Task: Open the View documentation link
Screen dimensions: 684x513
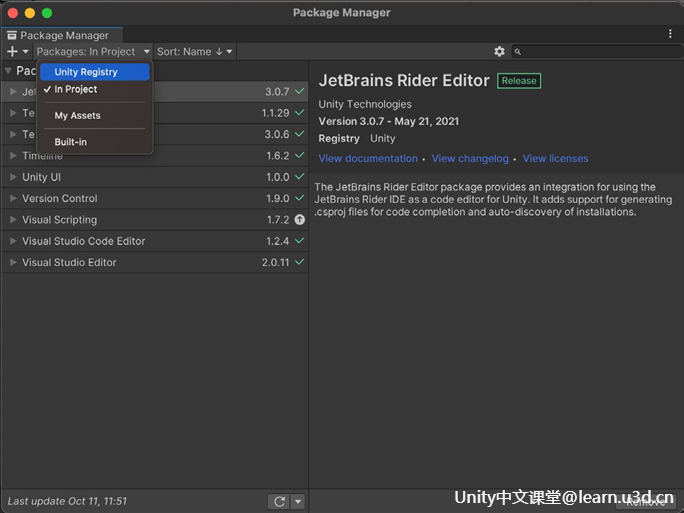Action: pyautogui.click(x=368, y=158)
